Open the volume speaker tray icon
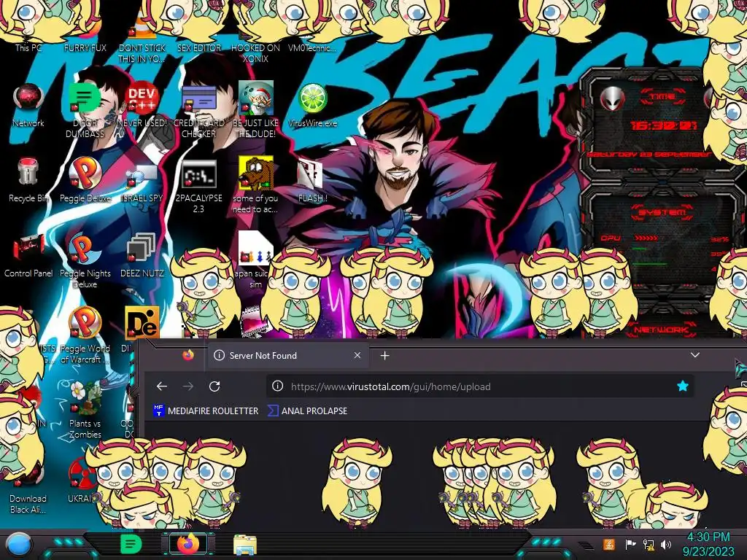The image size is (747, 560). [665, 544]
